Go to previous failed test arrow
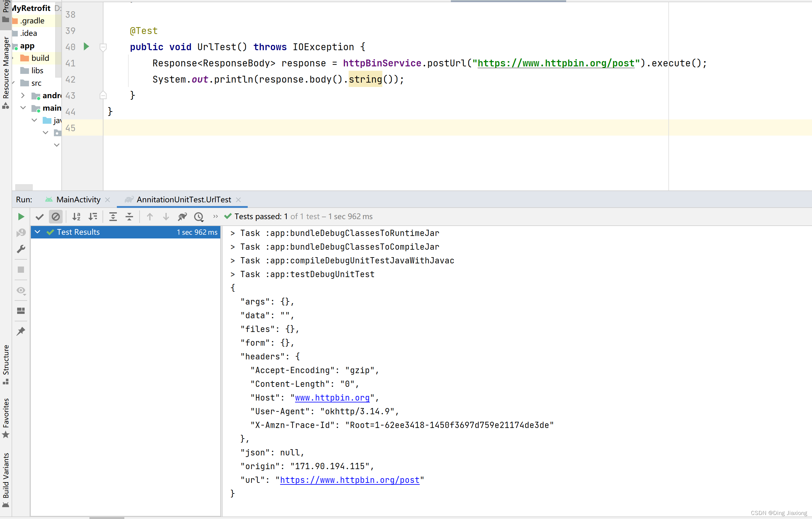This screenshot has height=519, width=812. [x=150, y=217]
